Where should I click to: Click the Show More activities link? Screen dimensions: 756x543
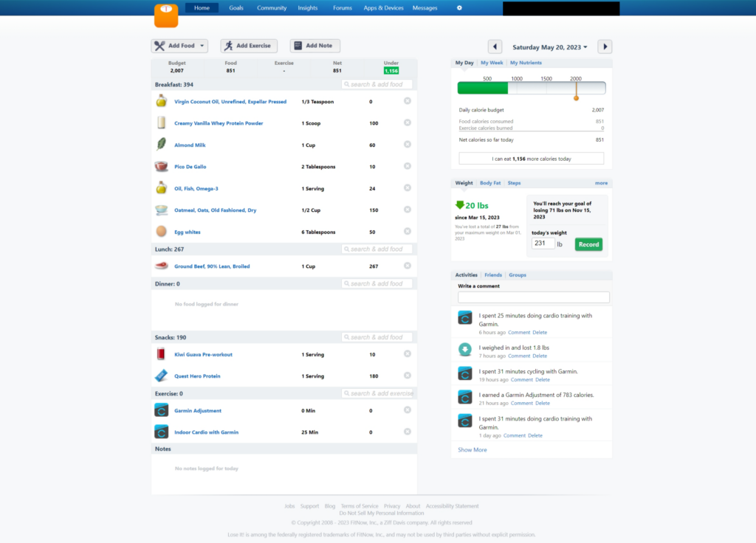click(x=472, y=450)
